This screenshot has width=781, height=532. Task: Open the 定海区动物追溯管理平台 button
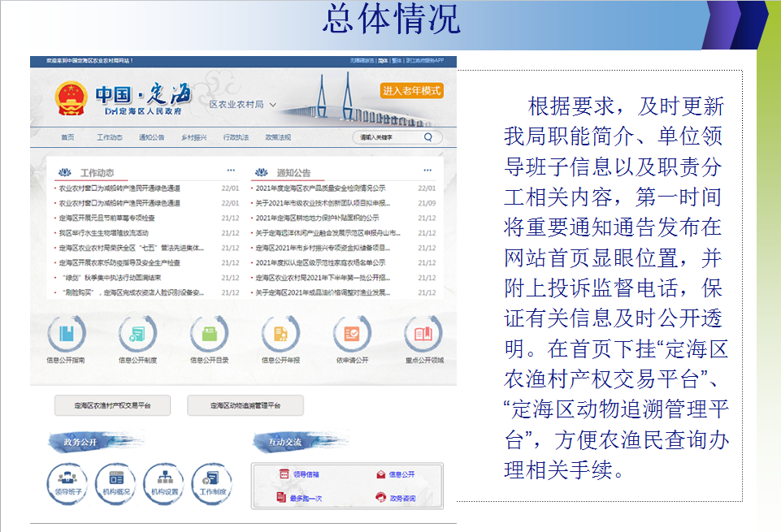tap(245, 405)
